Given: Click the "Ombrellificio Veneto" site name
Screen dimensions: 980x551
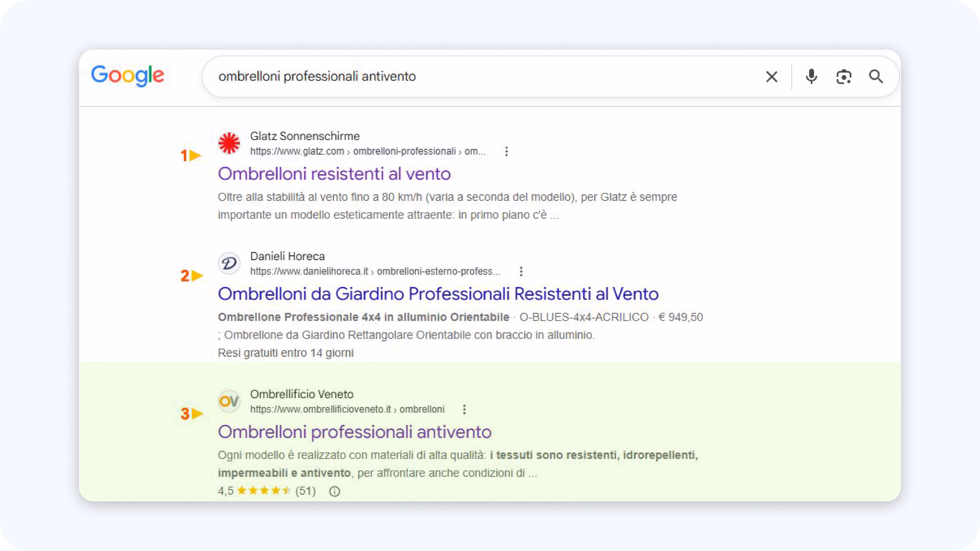Looking at the screenshot, I should click(x=302, y=394).
